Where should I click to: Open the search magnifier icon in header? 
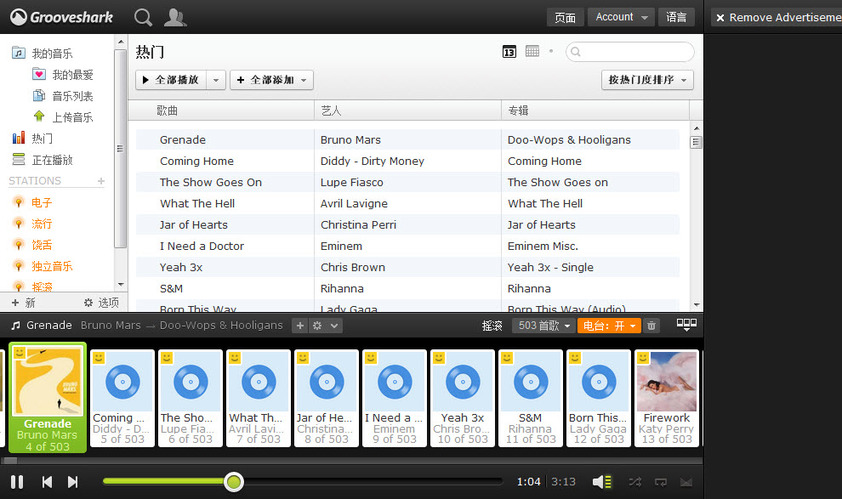(x=143, y=17)
